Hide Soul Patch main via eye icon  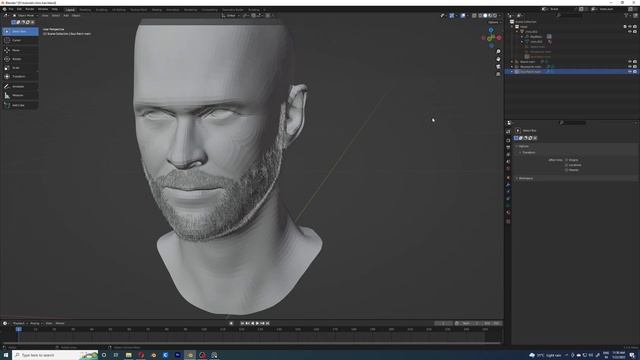pos(630,72)
